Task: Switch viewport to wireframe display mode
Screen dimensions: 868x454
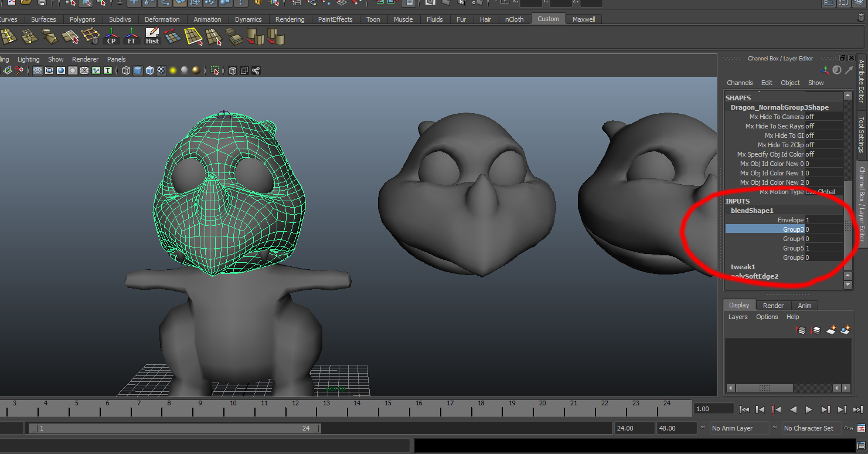Action: 126,70
